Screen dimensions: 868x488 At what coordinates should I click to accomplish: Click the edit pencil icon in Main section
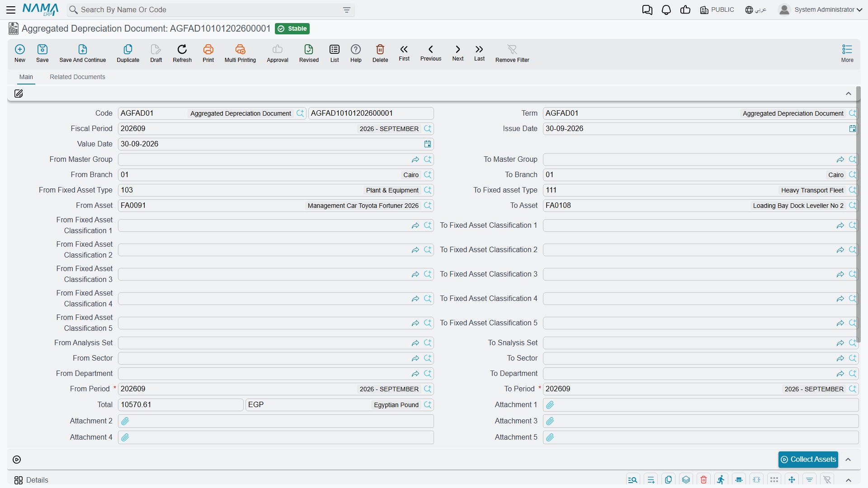pos(19,94)
